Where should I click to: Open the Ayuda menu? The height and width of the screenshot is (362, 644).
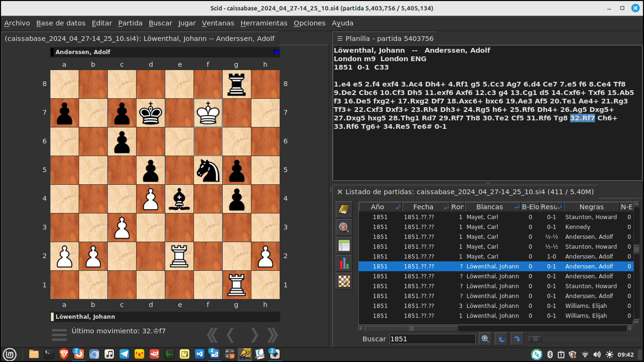click(x=342, y=23)
